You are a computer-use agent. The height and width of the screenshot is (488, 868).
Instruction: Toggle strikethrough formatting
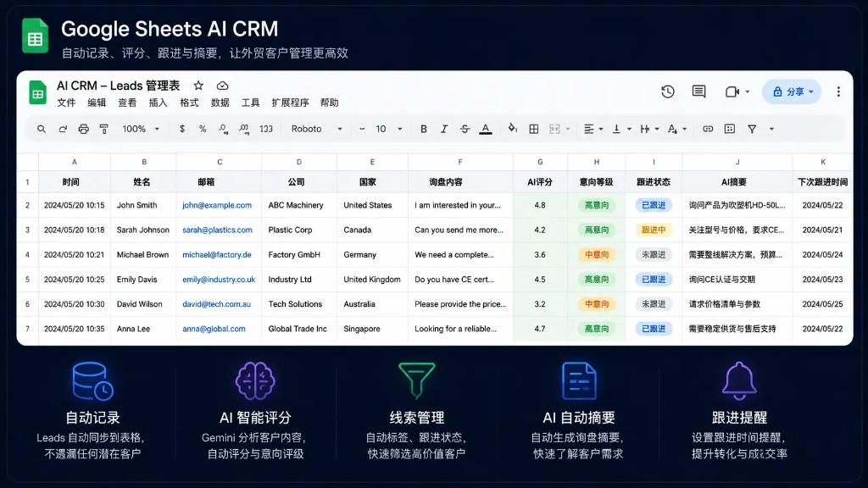tap(465, 129)
